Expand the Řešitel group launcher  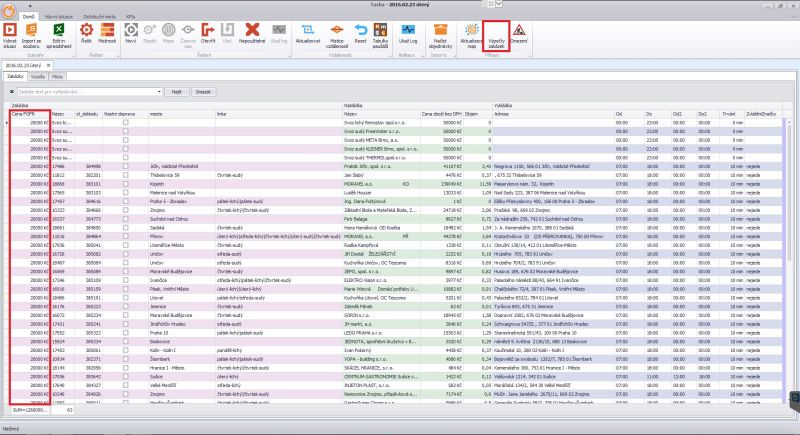(x=118, y=55)
